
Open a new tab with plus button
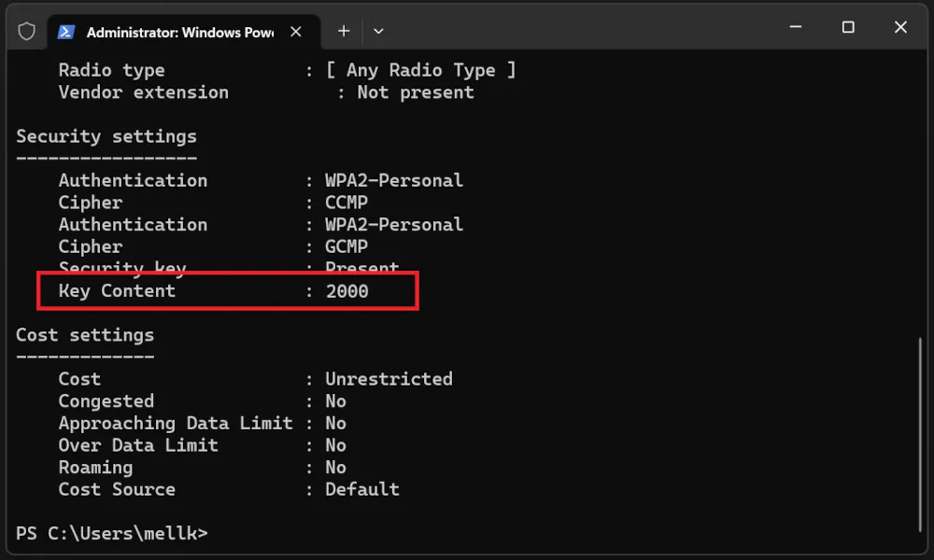coord(344,31)
